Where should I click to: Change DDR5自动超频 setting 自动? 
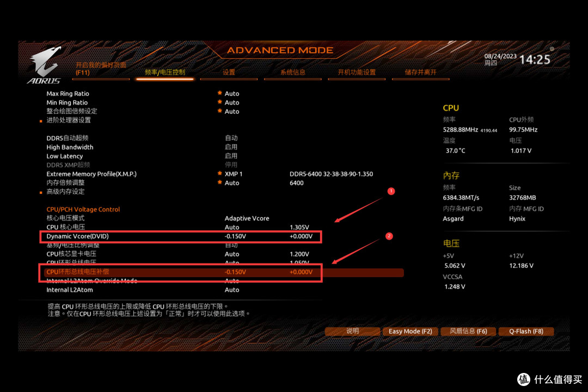(x=231, y=138)
